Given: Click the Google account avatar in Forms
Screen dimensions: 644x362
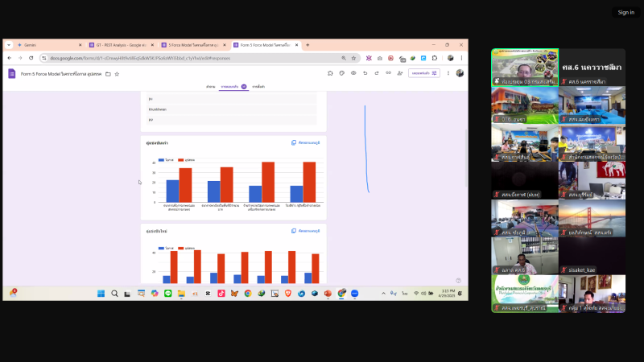Looking at the screenshot, I should [x=460, y=73].
